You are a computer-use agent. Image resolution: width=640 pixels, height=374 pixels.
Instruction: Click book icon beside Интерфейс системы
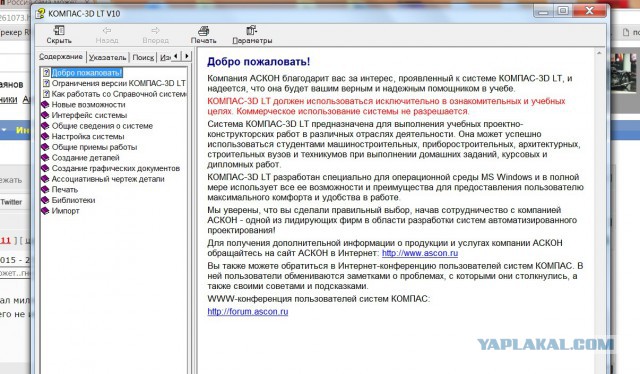(45, 115)
